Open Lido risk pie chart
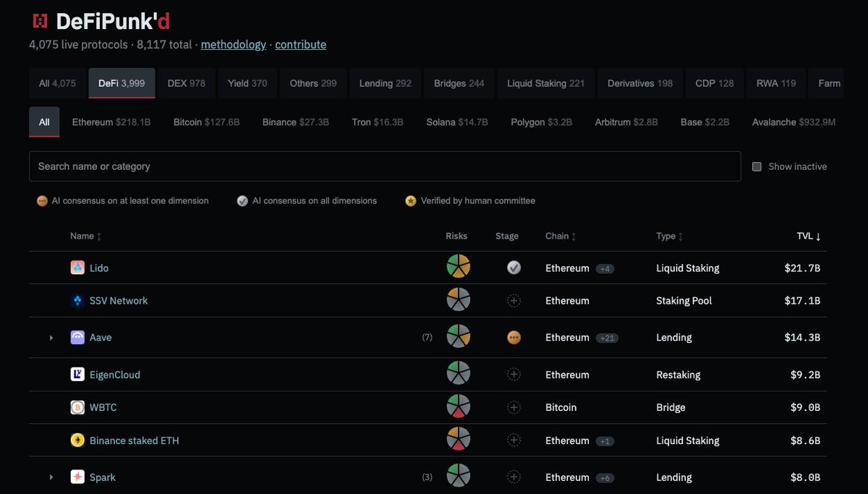 [x=459, y=267]
